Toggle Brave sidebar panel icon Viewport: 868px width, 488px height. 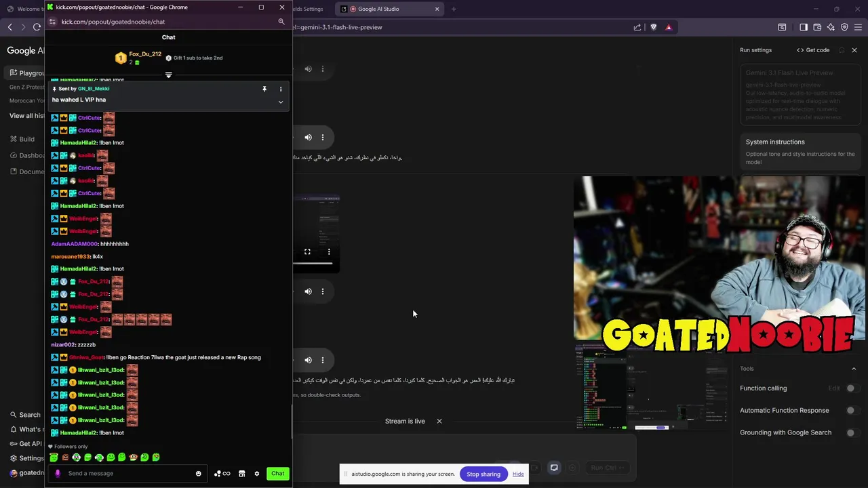[804, 27]
